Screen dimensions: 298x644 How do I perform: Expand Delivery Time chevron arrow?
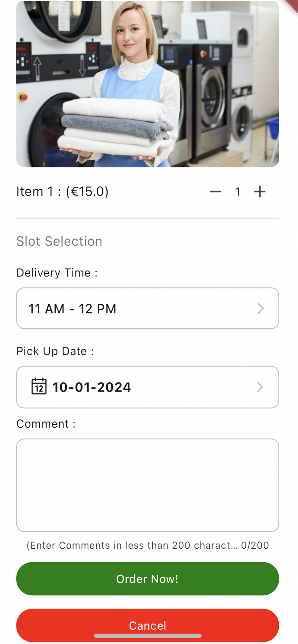(261, 308)
